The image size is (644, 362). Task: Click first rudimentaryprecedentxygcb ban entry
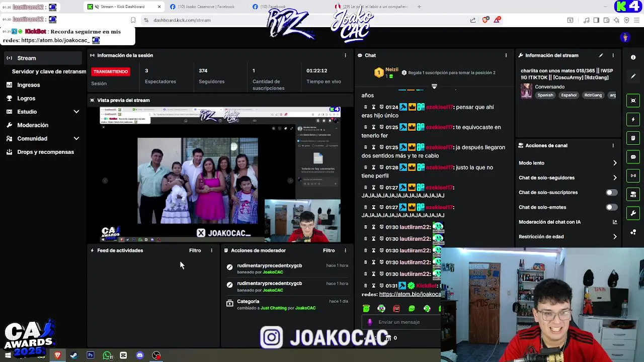(x=287, y=268)
